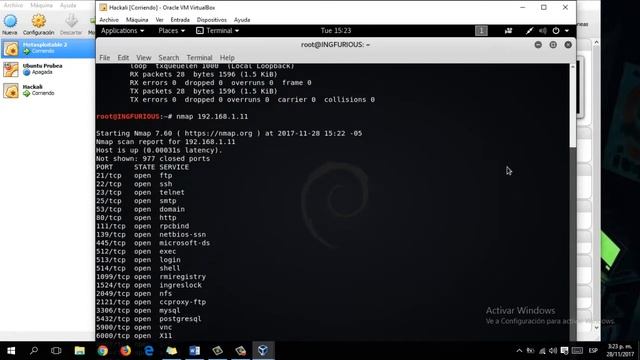Open the terminal Edit menu
The height and width of the screenshot is (360, 640).
[x=123, y=58]
